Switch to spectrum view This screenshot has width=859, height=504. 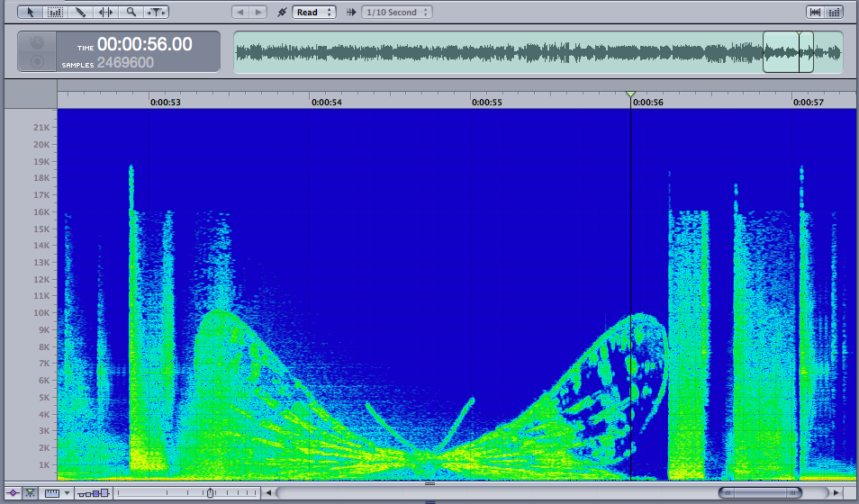pyautogui.click(x=834, y=12)
